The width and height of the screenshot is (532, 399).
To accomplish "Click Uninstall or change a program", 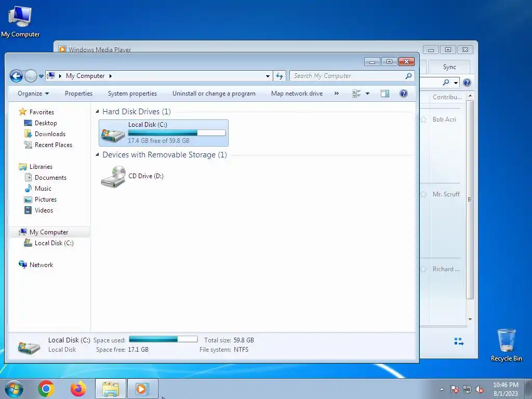I will coord(214,94).
